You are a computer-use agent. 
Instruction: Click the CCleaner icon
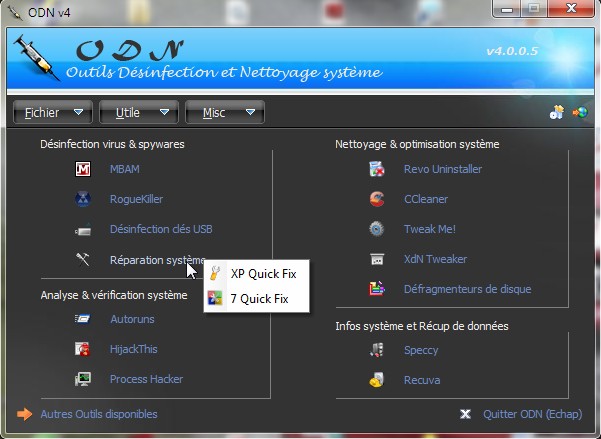(377, 199)
